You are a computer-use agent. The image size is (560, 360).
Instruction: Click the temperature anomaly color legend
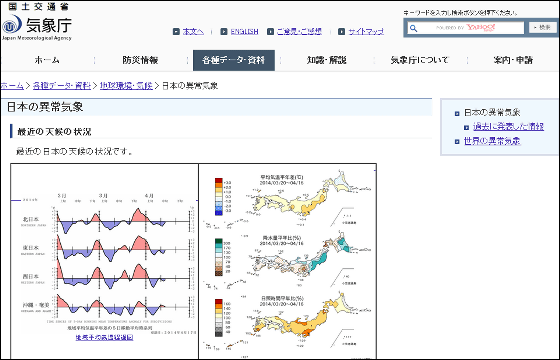point(221,196)
